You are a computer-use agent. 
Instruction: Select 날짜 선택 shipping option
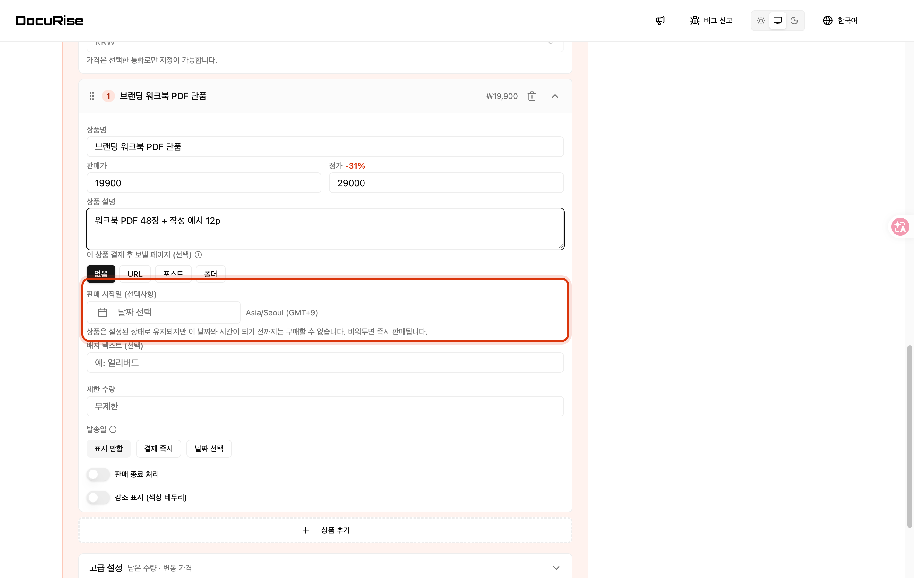tap(209, 448)
